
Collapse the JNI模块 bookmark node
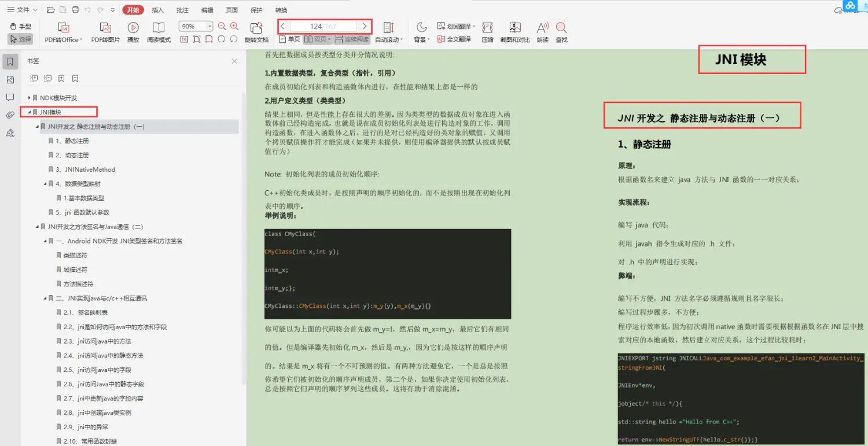pos(30,112)
